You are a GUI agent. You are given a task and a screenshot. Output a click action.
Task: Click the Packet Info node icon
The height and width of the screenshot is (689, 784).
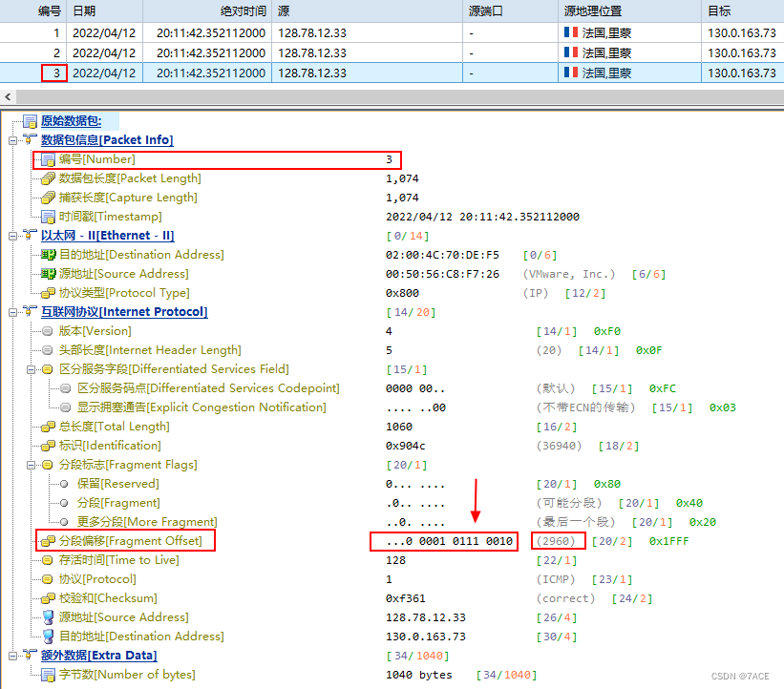30,140
